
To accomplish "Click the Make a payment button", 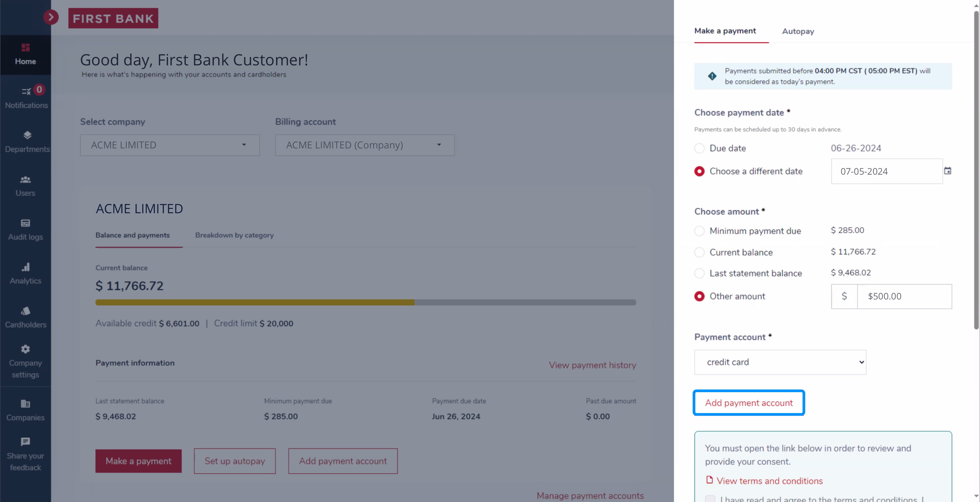I will pyautogui.click(x=139, y=461).
